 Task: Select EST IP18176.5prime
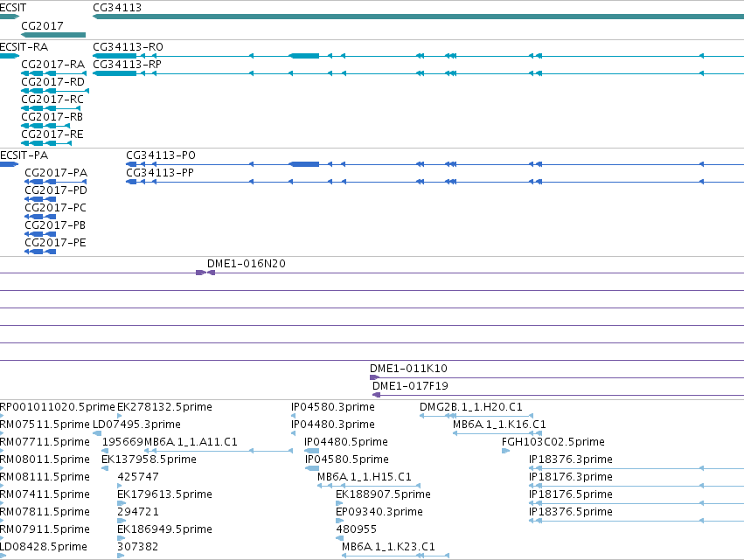pyautogui.click(x=571, y=494)
